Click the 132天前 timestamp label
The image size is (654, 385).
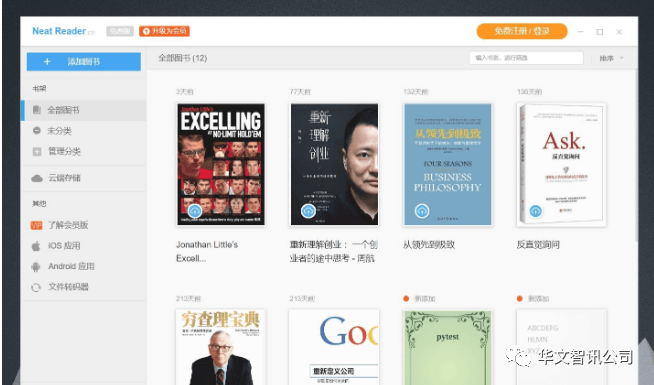tap(415, 92)
